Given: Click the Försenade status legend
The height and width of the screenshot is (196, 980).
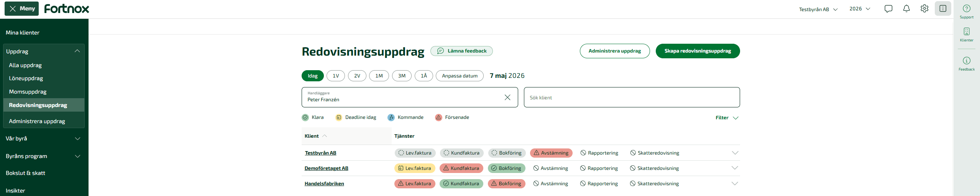Looking at the screenshot, I should (452, 117).
